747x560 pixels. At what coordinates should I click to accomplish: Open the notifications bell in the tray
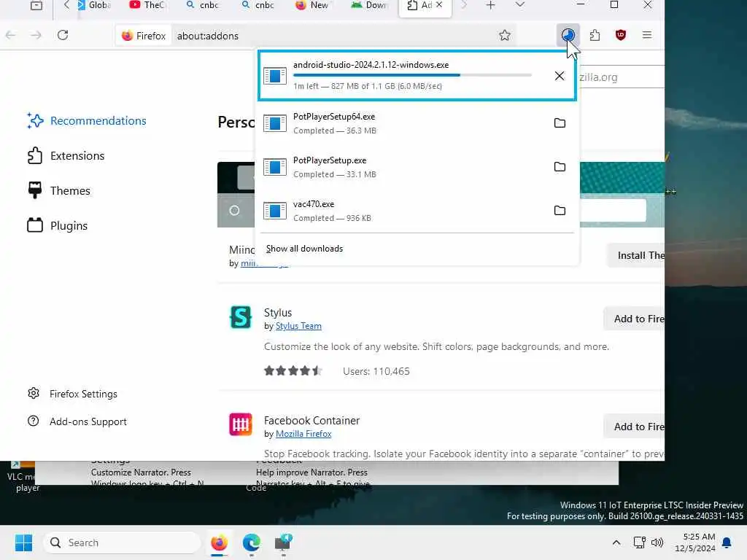727,542
